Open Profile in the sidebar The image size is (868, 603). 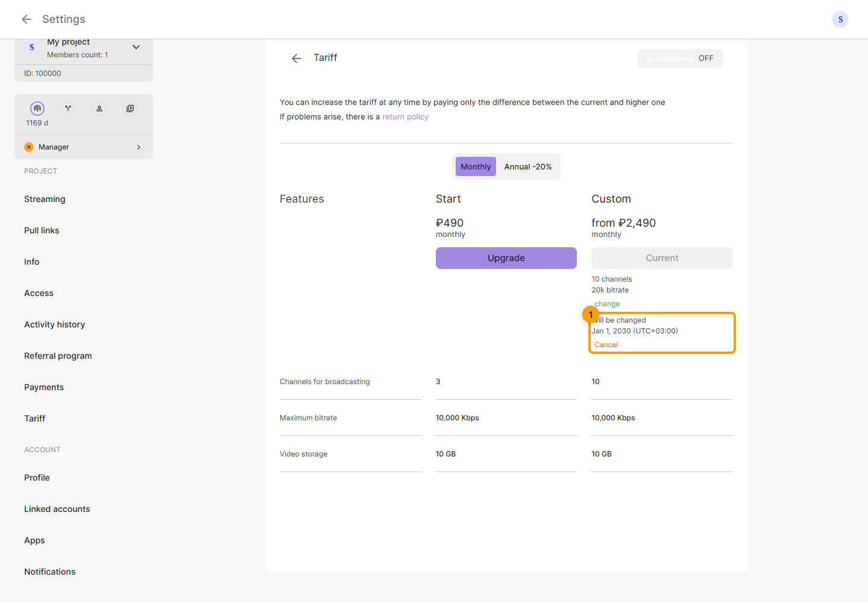(37, 478)
